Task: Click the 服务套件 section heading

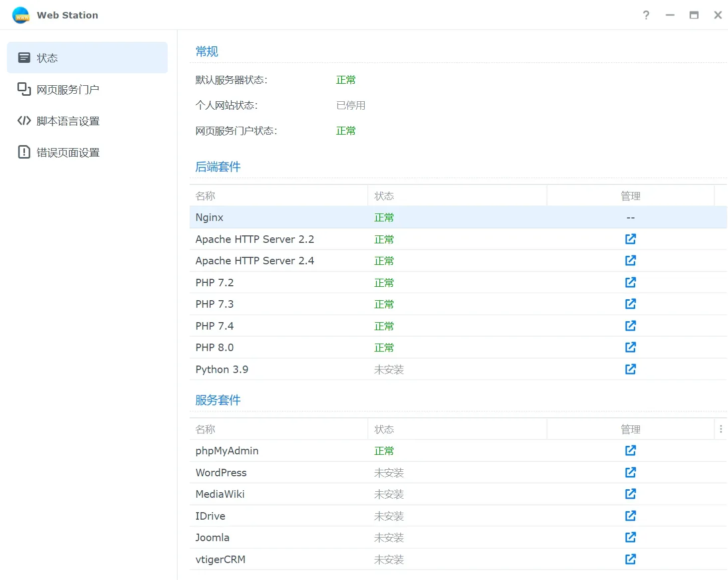Action: pos(218,400)
